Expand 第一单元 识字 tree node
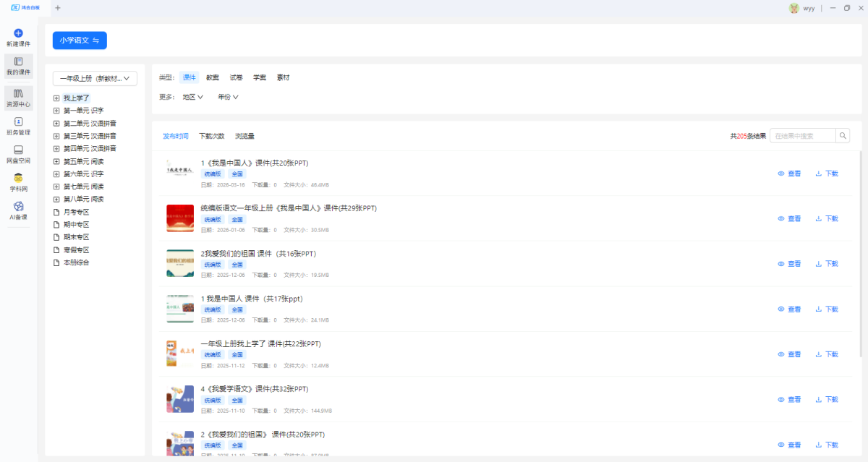This screenshot has height=462, width=868. tap(56, 111)
